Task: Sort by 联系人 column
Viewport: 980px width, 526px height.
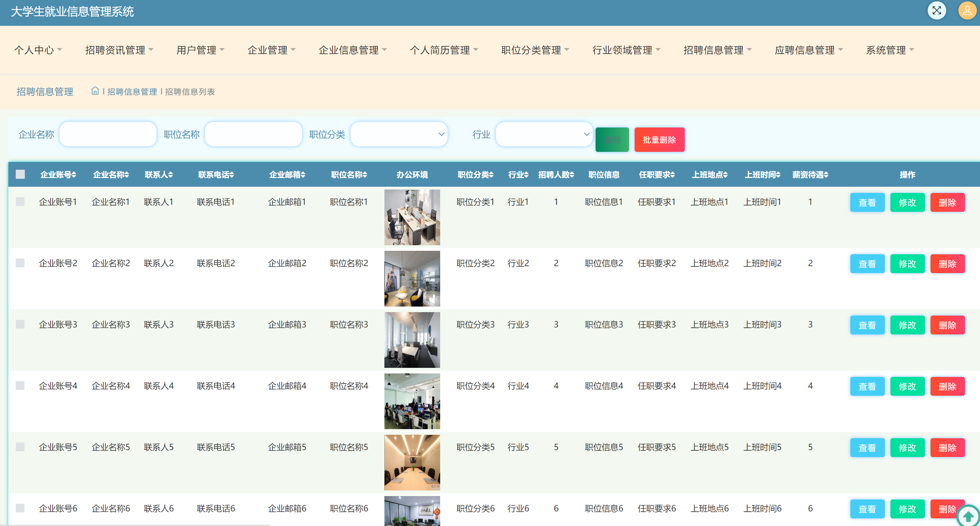Action: (159, 175)
